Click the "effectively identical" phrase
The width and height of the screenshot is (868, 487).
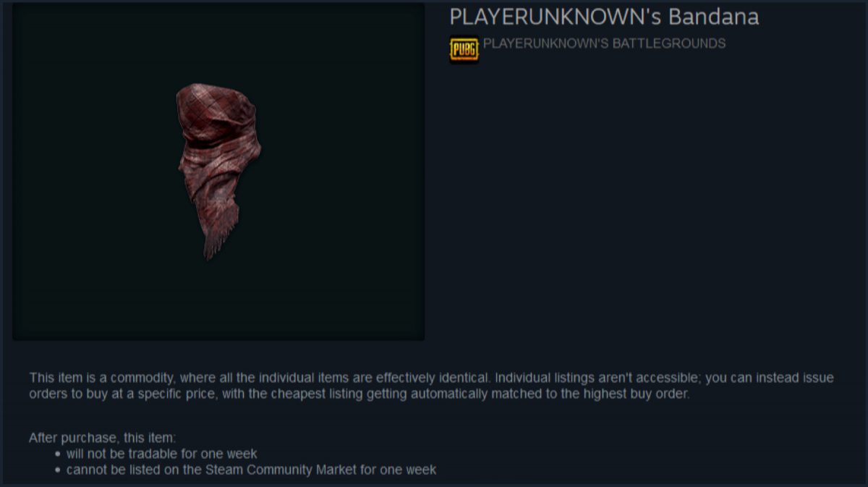click(433, 378)
